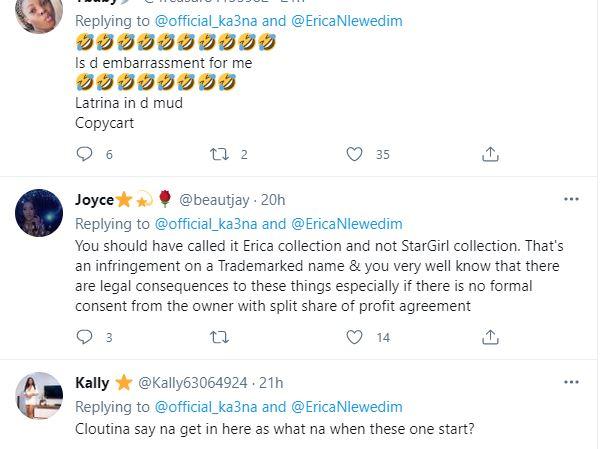
Task: Click Joyce's display name
Action: coord(95,200)
